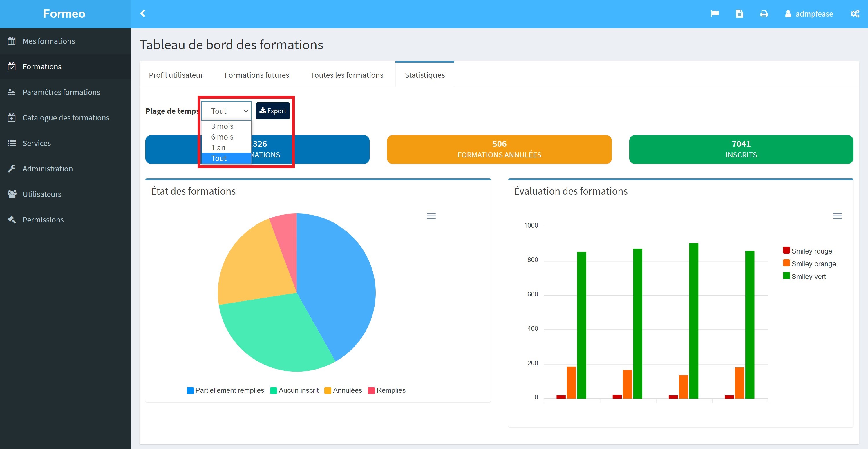This screenshot has width=868, height=449.
Task: Open the document icon in the top bar
Action: [739, 13]
